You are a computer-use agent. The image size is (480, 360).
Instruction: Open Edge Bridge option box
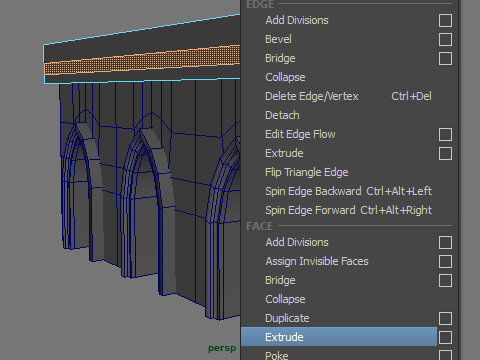point(445,58)
